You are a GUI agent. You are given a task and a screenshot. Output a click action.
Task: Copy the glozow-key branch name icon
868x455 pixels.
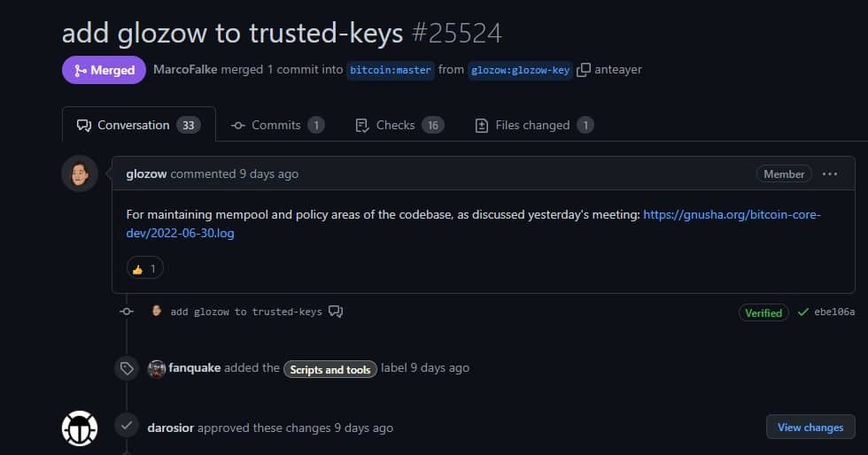click(584, 70)
